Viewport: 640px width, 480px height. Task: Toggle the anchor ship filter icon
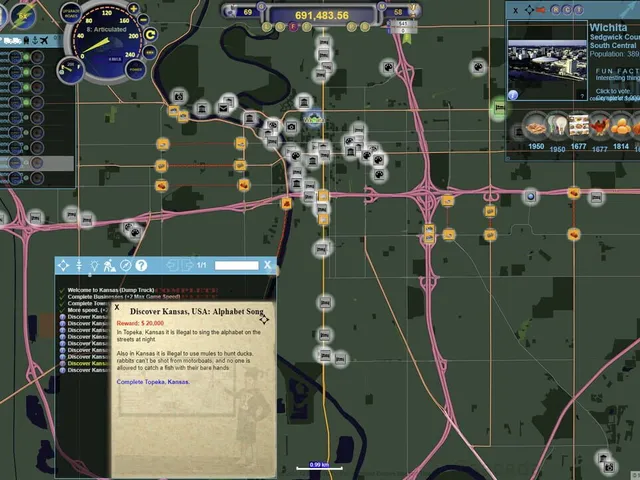point(36,40)
